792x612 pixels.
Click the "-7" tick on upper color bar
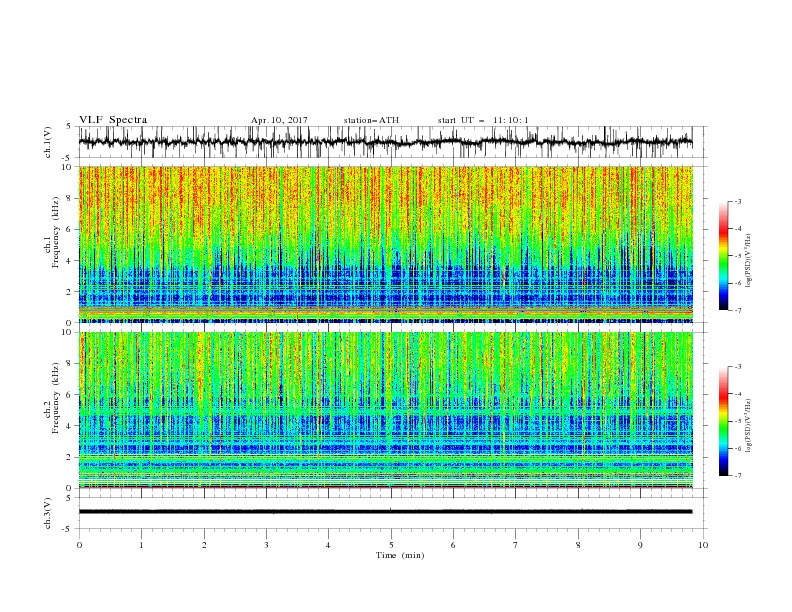738,310
